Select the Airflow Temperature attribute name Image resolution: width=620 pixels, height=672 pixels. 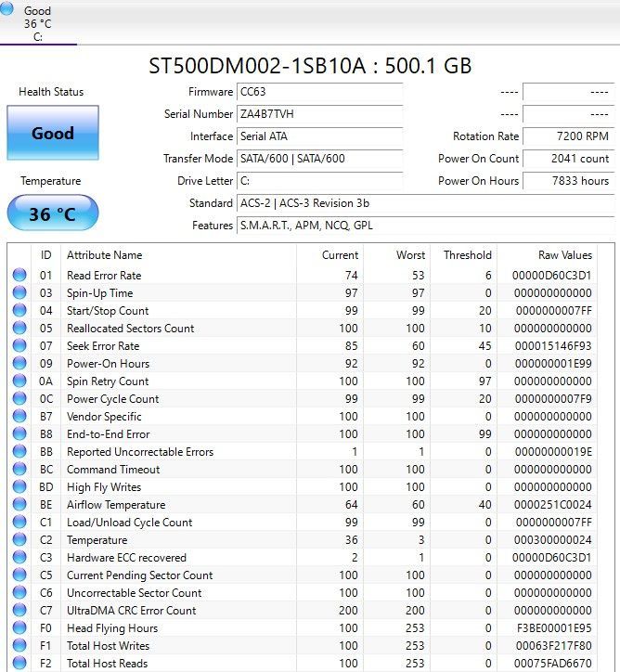[x=116, y=504]
